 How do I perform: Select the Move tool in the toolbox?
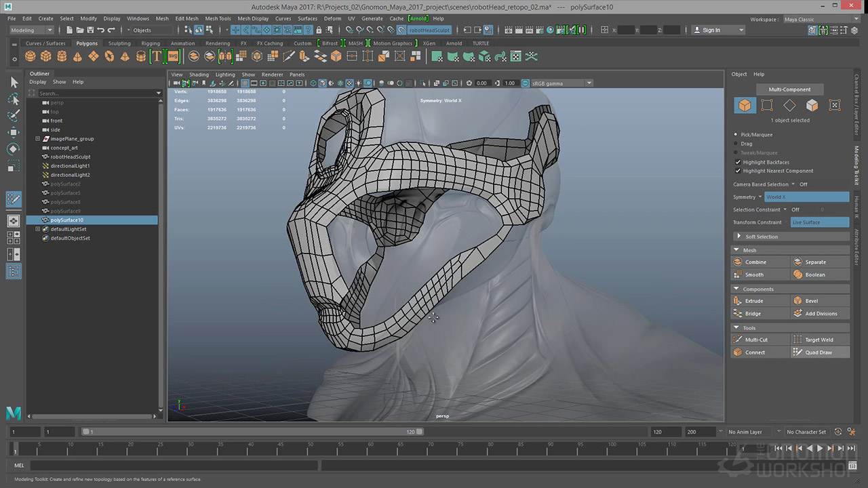coord(14,132)
